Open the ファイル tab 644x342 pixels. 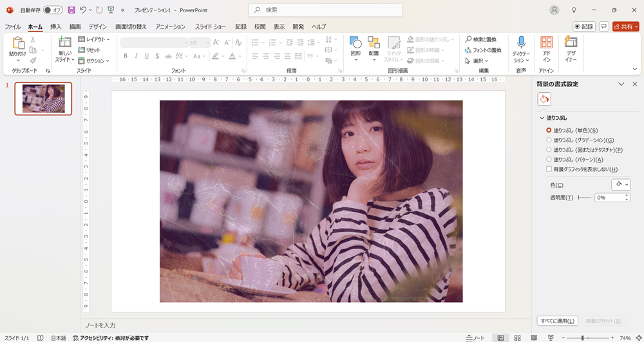tap(12, 26)
